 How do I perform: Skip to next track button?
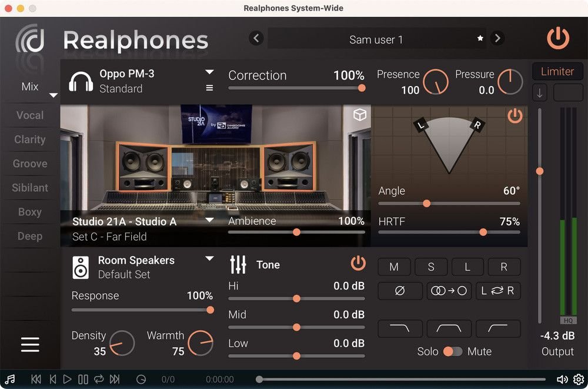tap(115, 379)
